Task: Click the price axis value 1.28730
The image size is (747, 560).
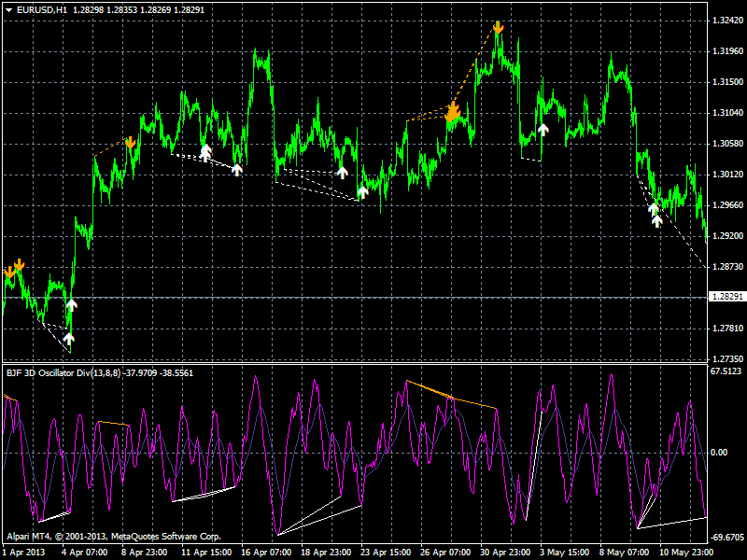Action: 727,267
